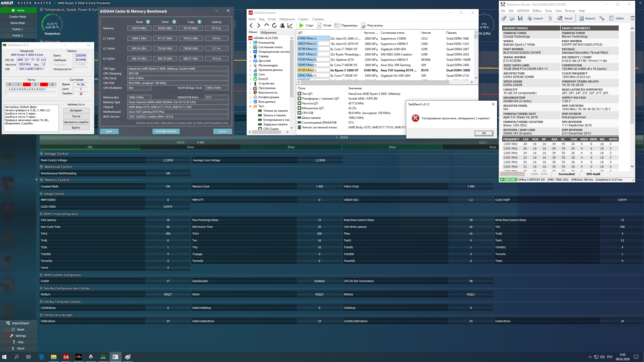Screen dimensions: 644x362
Task: Collapse the Voltage Control section
Action: (x=41, y=154)
